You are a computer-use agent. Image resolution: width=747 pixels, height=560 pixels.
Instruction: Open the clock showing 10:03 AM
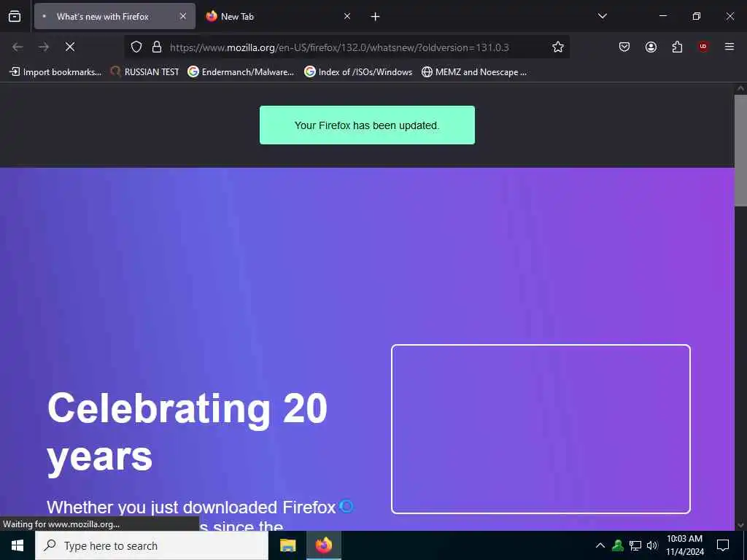(x=684, y=545)
